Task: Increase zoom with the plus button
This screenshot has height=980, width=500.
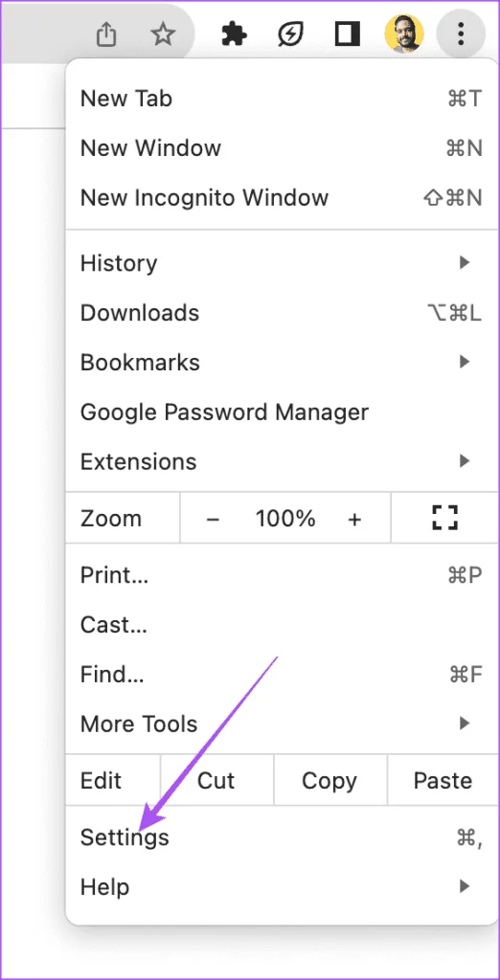Action: [354, 519]
